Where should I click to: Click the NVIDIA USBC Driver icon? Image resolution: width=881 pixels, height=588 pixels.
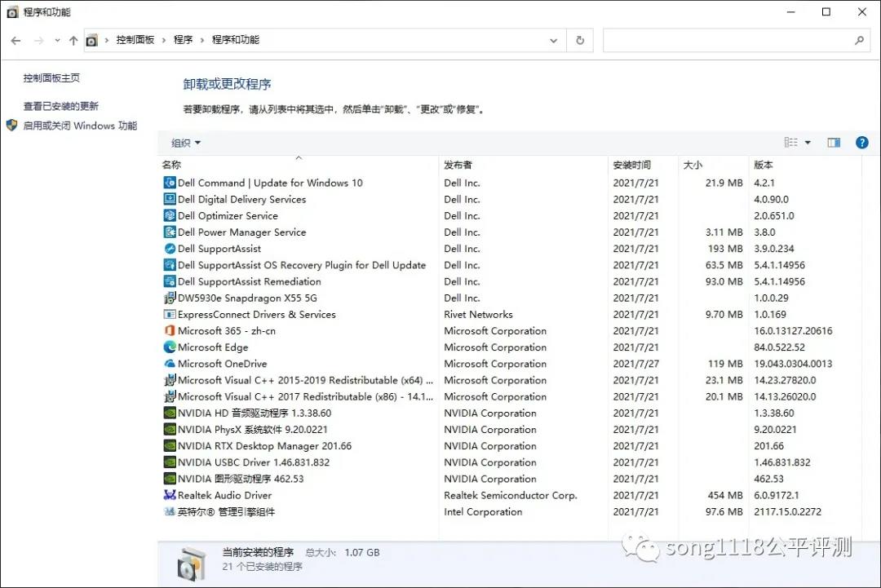click(170, 462)
